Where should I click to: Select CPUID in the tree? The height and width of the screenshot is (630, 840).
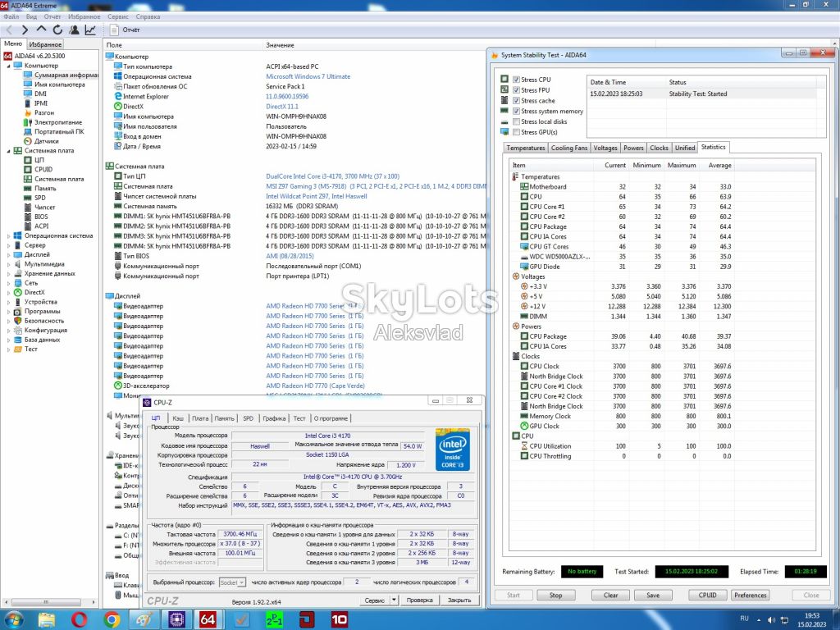pyautogui.click(x=43, y=169)
